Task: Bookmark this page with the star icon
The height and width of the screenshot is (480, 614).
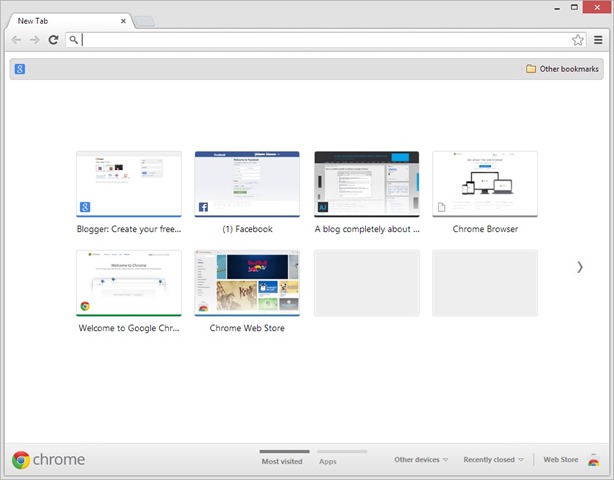Action: (x=577, y=40)
